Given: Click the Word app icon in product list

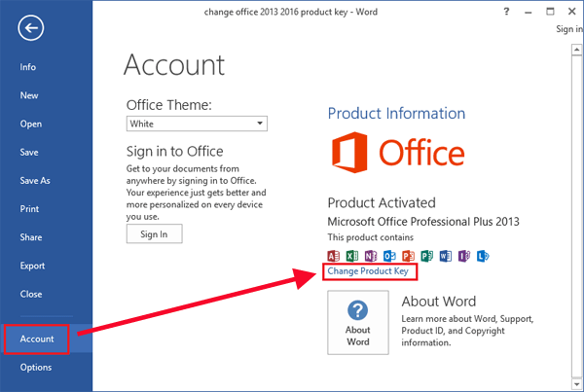Looking at the screenshot, I should 446,256.
